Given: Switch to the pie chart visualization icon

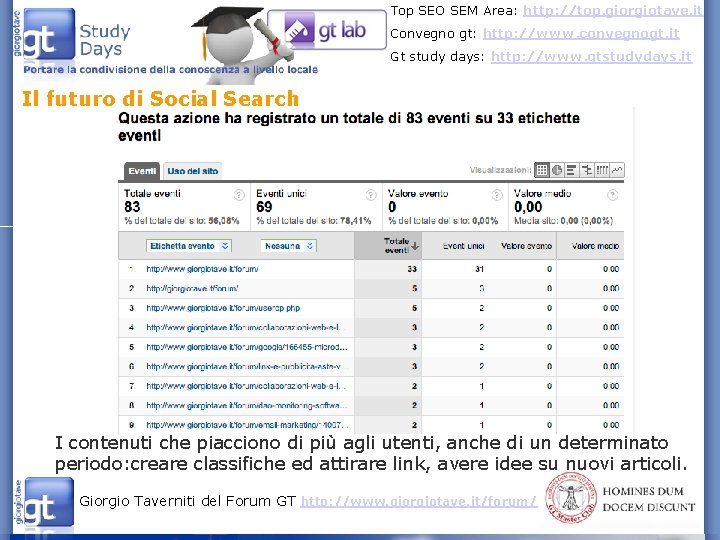Looking at the screenshot, I should click(557, 170).
